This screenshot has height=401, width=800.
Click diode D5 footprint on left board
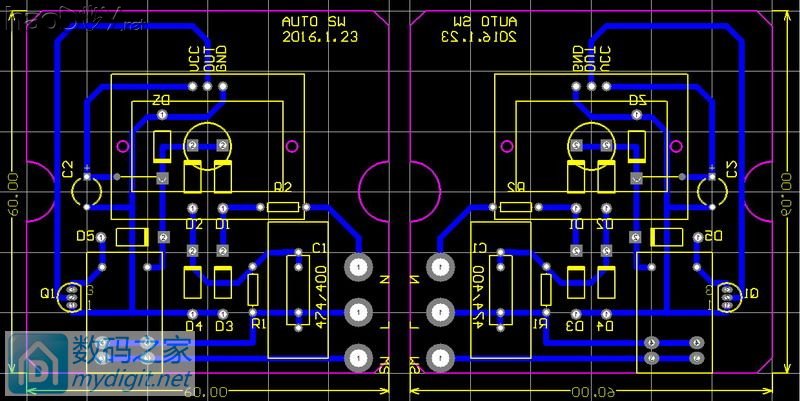pyautogui.click(x=132, y=237)
